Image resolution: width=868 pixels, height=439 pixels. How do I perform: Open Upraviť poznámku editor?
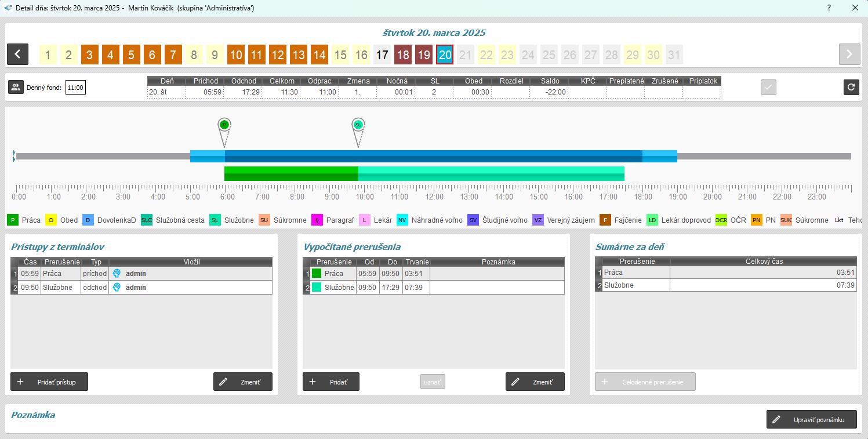pos(811,420)
